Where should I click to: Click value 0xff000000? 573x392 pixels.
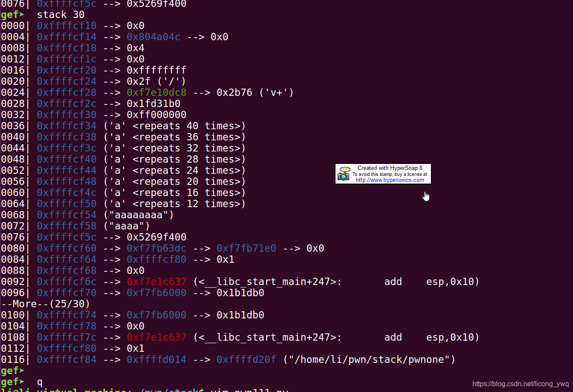click(x=157, y=115)
